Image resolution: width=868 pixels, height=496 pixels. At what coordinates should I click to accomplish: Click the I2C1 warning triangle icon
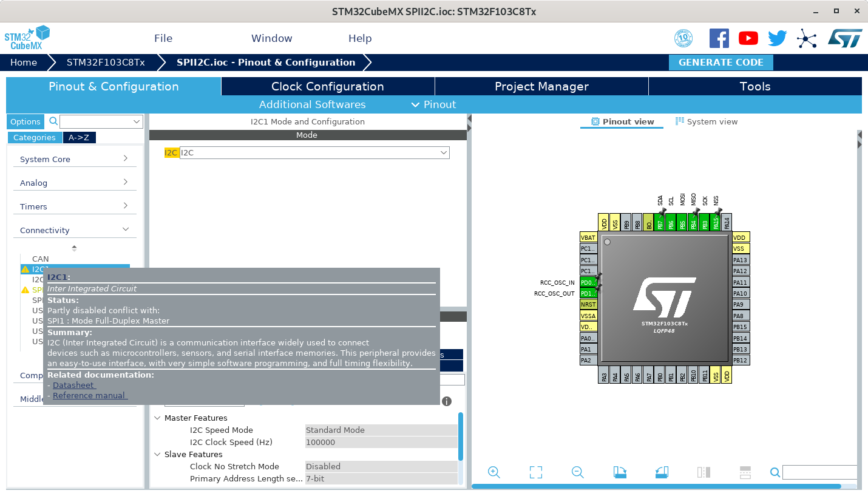[25, 269]
